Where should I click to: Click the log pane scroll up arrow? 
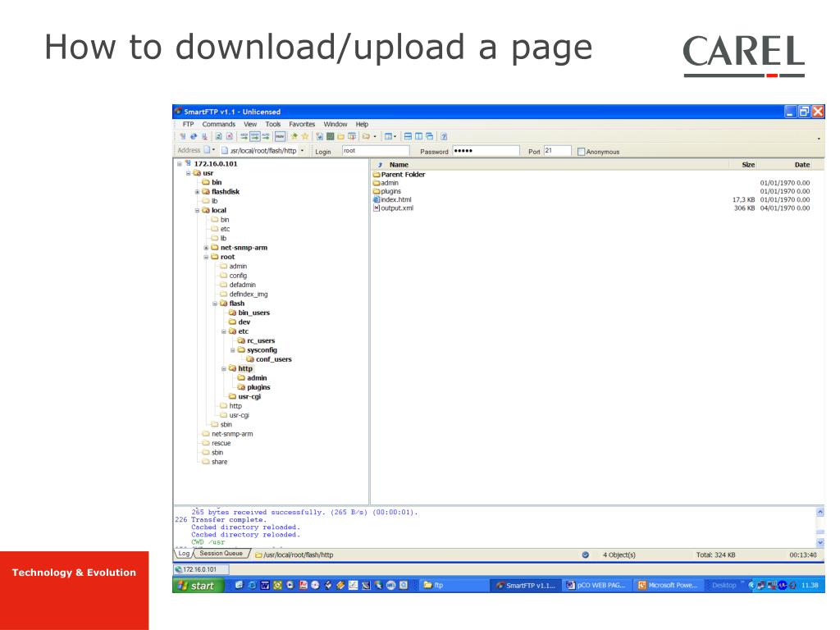(x=819, y=512)
